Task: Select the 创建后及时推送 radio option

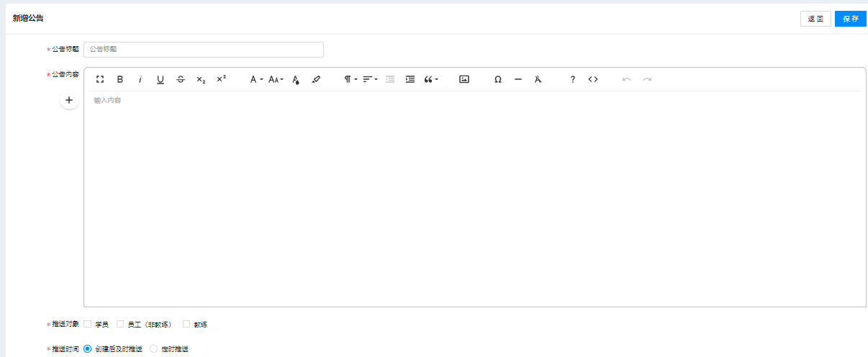Action: tap(88, 348)
